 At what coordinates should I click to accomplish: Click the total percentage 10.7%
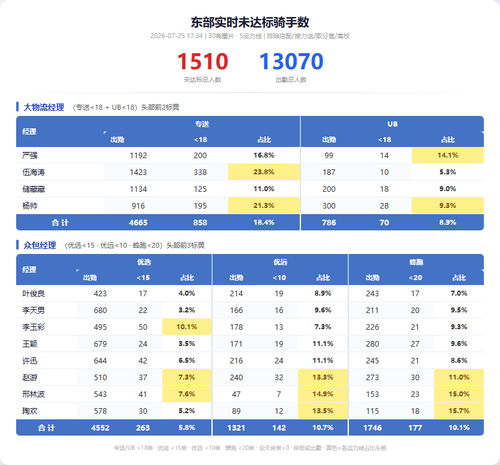pos(323,428)
